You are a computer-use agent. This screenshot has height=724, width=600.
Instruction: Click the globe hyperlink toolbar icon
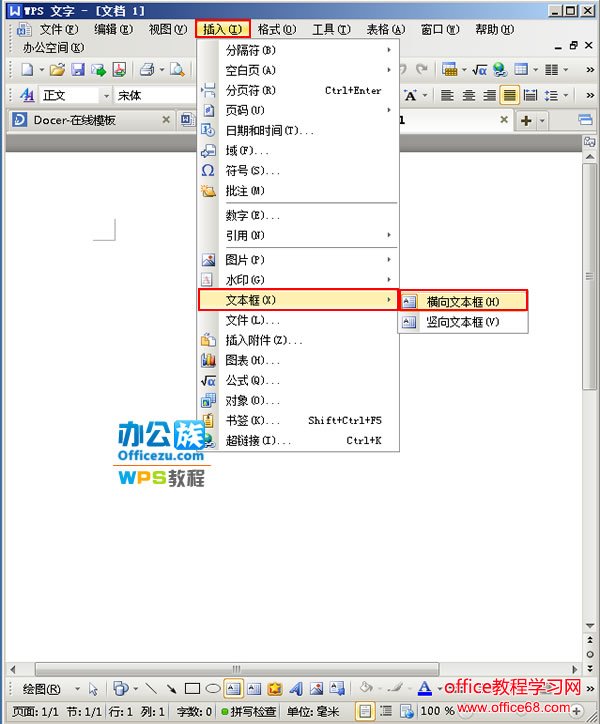[x=500, y=70]
